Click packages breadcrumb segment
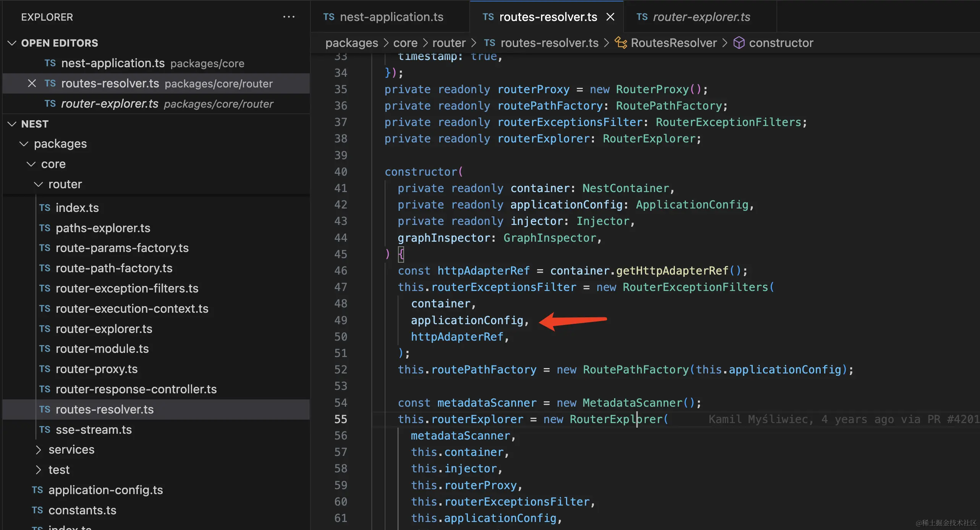The height and width of the screenshot is (530, 980). [352, 43]
